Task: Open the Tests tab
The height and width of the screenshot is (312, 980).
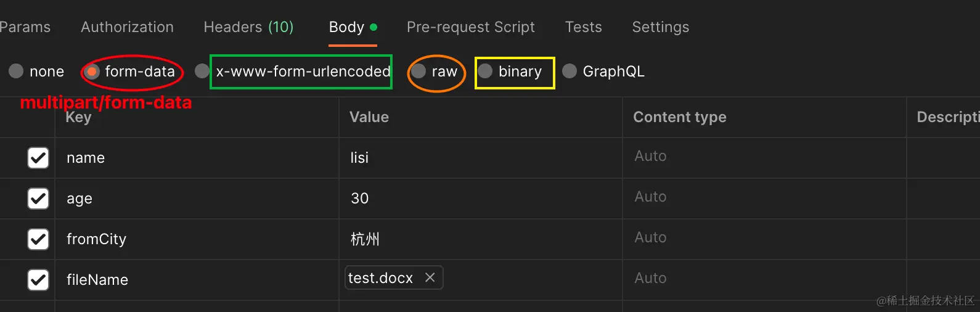Action: 583,27
